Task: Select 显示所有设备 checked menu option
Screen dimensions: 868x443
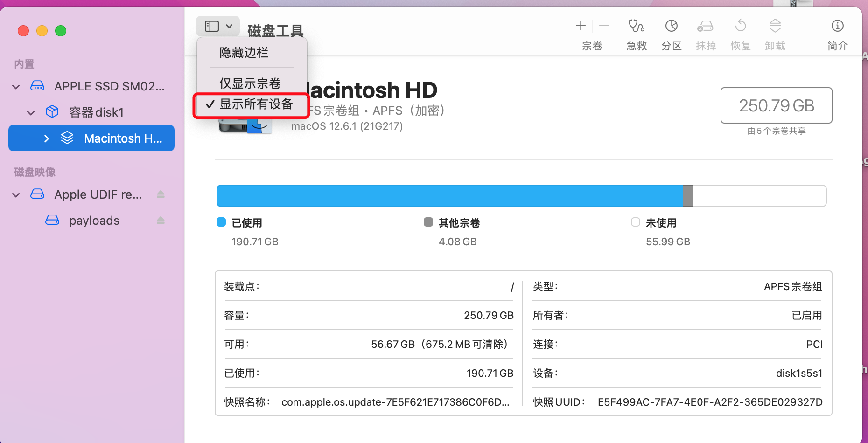Action: point(252,104)
